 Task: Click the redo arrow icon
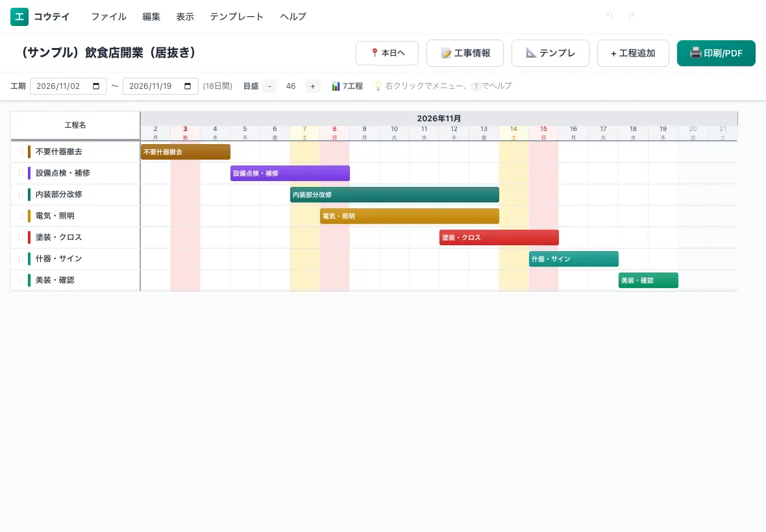632,17
